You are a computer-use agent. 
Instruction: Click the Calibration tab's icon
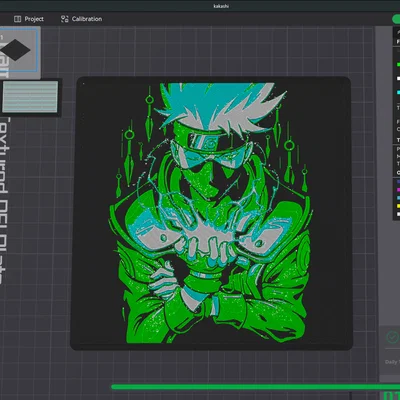click(64, 19)
